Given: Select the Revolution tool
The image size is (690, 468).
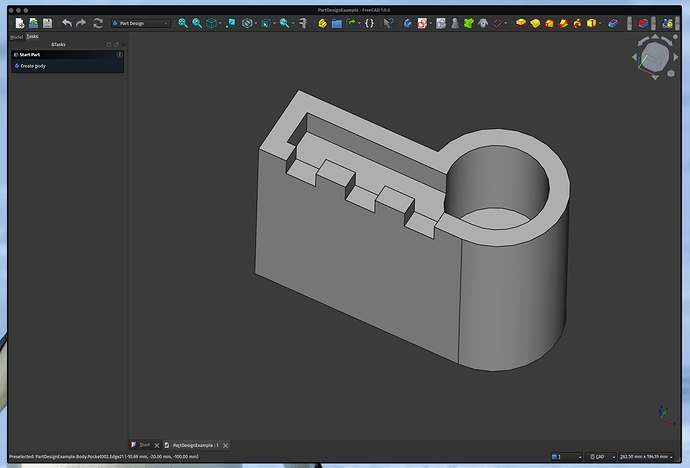Looking at the screenshot, I should pos(535,23).
